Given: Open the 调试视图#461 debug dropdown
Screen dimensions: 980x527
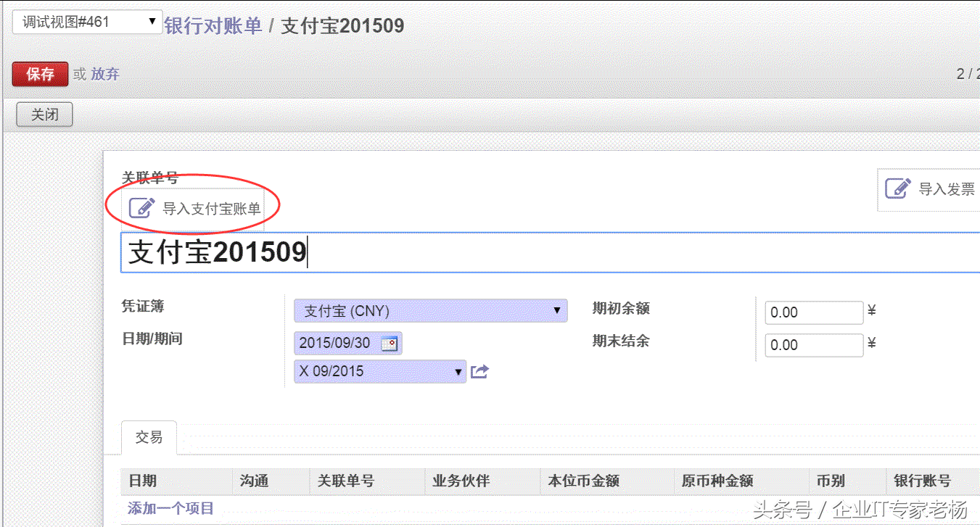Looking at the screenshot, I should tap(88, 22).
